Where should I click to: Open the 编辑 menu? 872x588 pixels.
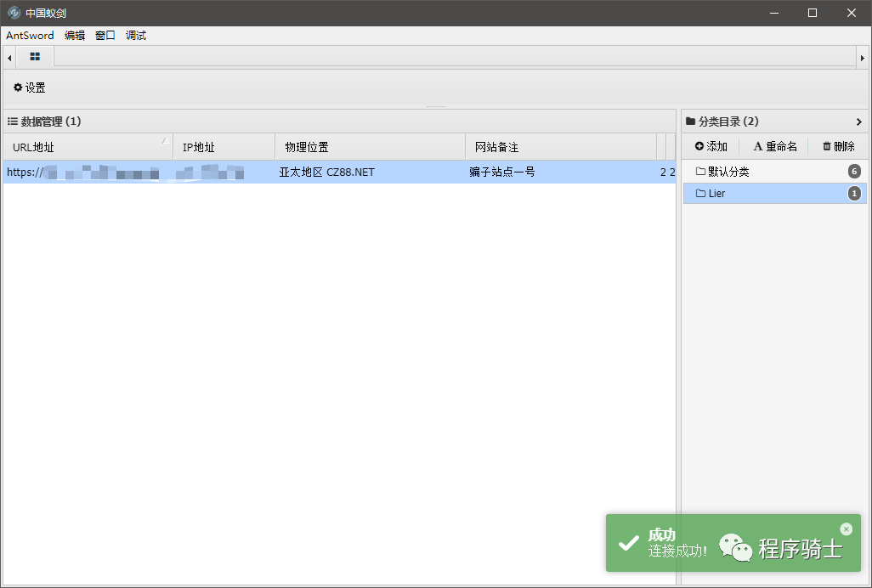[x=75, y=36]
